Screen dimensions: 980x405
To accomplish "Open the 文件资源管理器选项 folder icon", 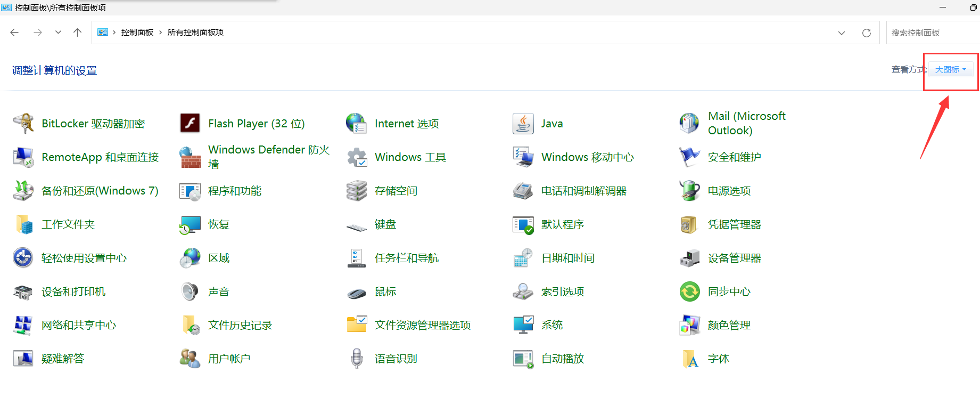I will coord(356,324).
